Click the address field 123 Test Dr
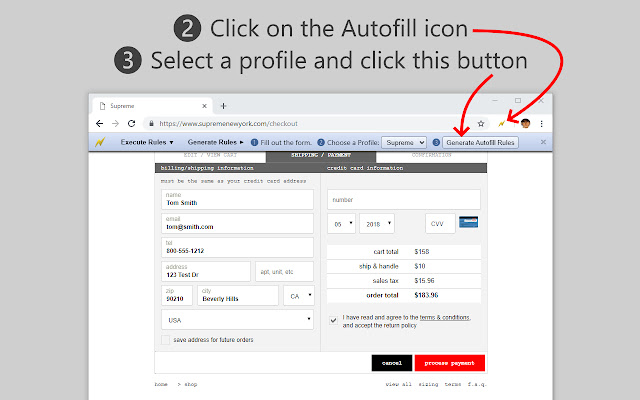This screenshot has width=640, height=400. [x=206, y=271]
